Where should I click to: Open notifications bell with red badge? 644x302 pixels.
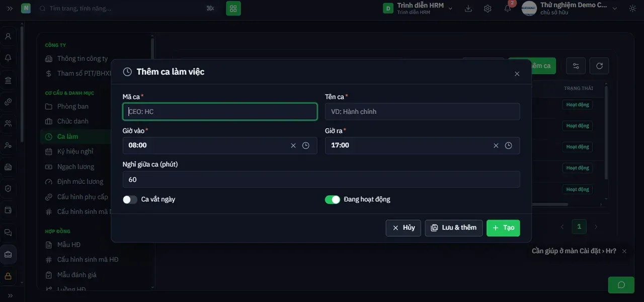pos(508,9)
